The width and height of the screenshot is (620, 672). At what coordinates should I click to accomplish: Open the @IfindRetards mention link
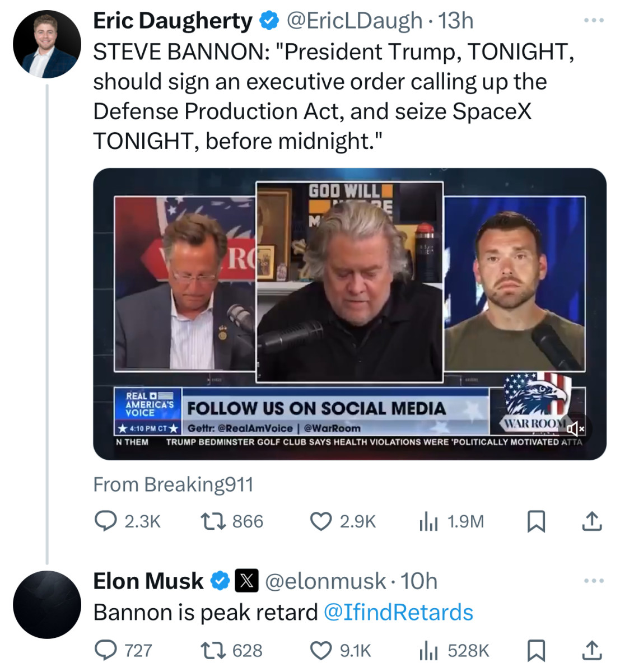[399, 612]
